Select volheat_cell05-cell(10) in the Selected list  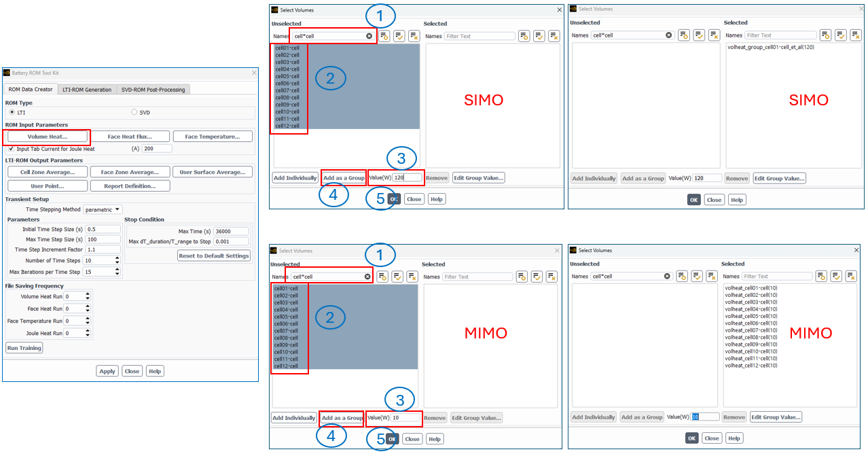[x=751, y=316]
